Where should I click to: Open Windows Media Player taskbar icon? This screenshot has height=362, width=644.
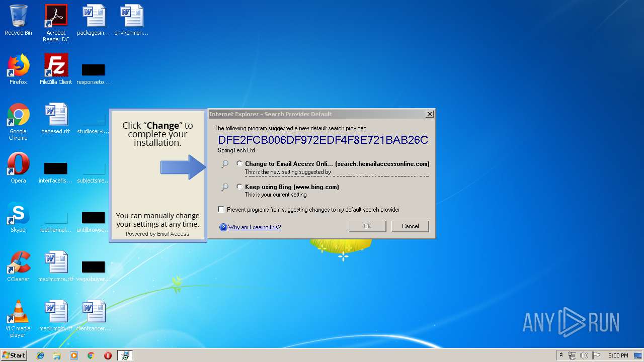coord(74,355)
